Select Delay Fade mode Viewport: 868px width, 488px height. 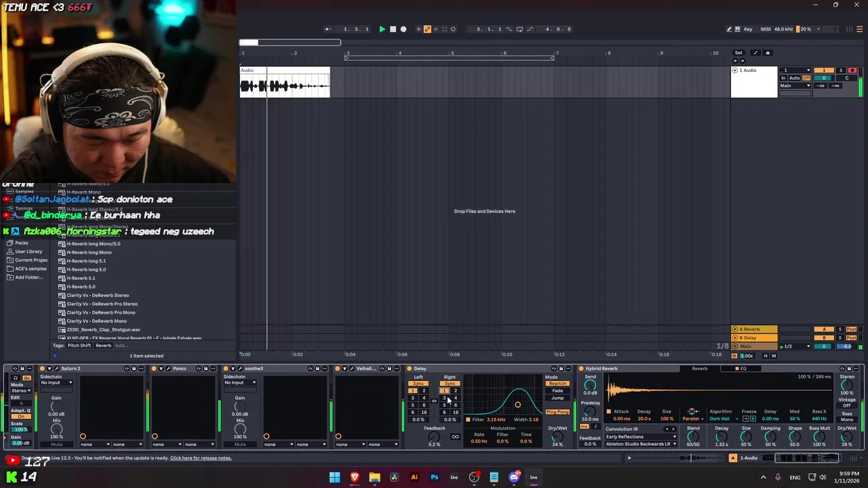pyautogui.click(x=557, y=390)
